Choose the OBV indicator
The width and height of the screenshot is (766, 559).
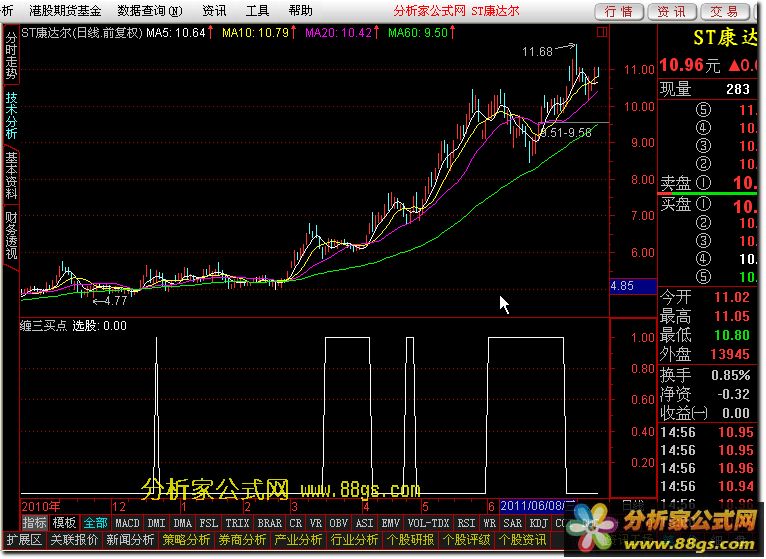(x=338, y=523)
